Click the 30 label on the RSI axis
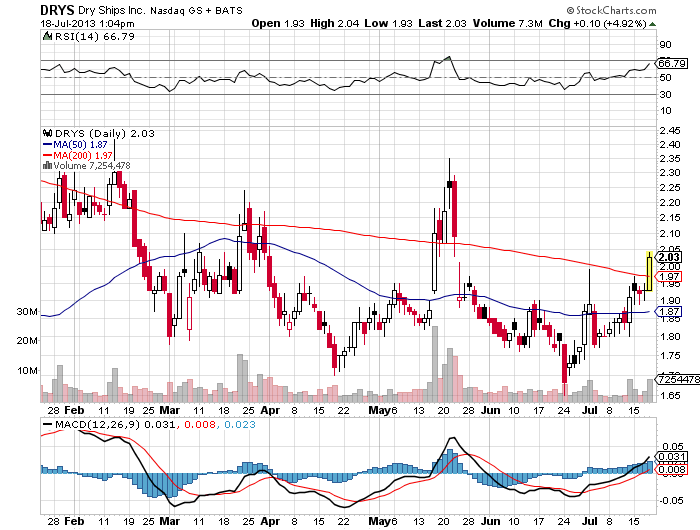This screenshot has height=530, width=700. (665, 94)
